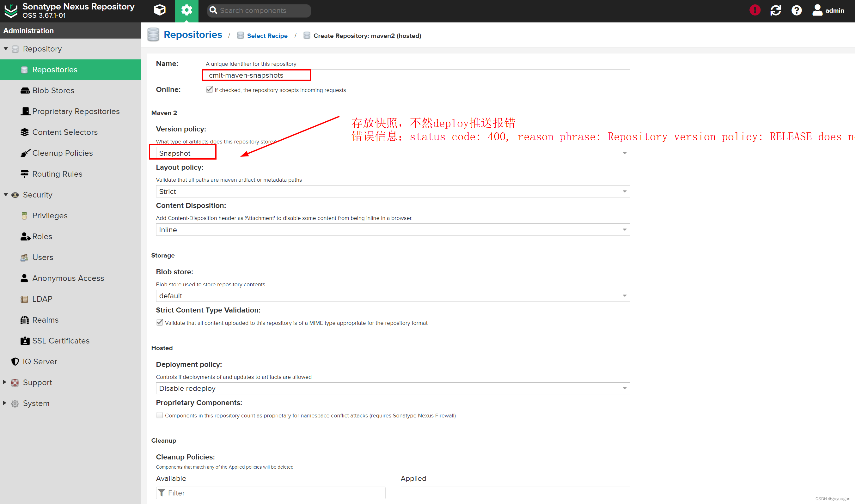This screenshot has height=504, width=855.
Task: Open the Select Recipe breadcrumb
Action: [x=267, y=36]
